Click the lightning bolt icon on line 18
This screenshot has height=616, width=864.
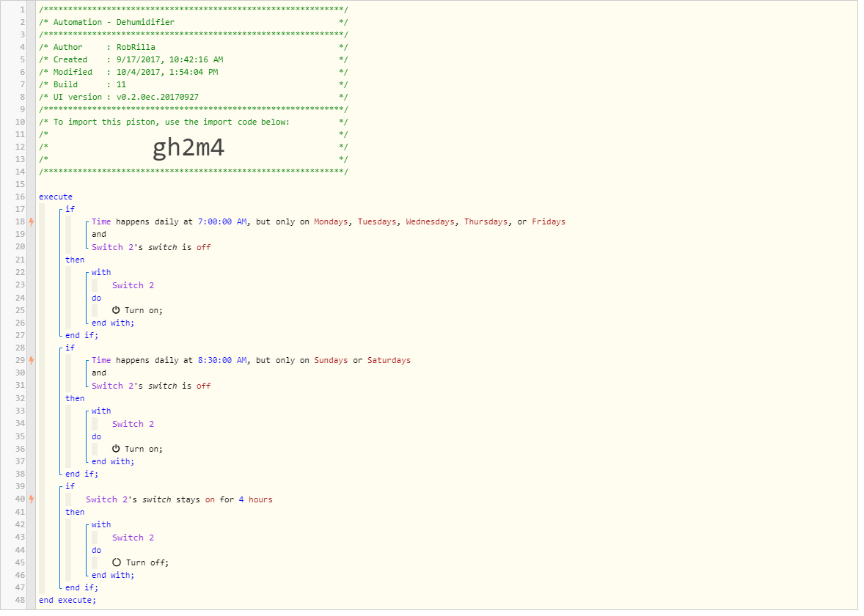(x=32, y=221)
